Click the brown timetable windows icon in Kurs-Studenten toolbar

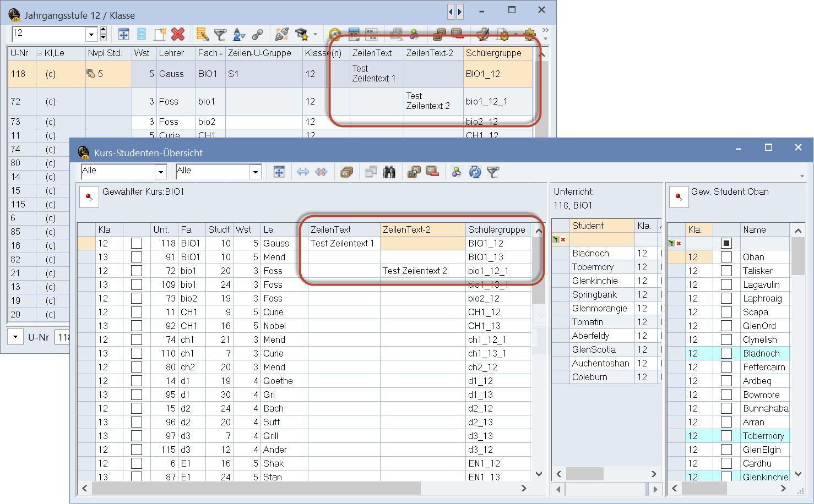coord(414,172)
